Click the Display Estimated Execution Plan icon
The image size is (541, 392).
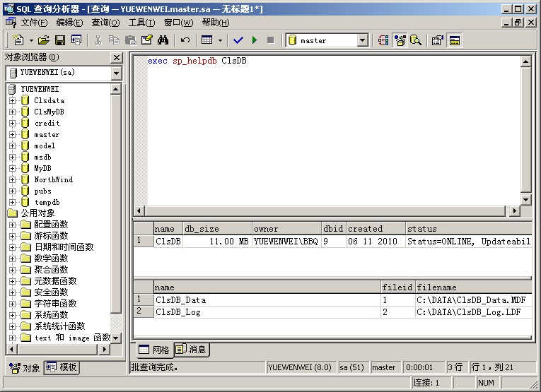pos(383,40)
